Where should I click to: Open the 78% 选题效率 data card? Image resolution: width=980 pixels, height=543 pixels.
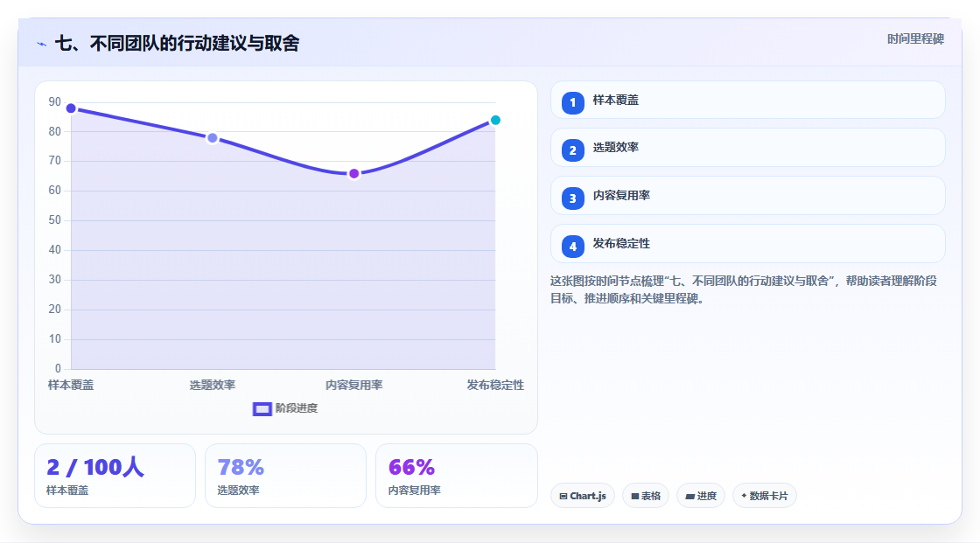(x=285, y=476)
